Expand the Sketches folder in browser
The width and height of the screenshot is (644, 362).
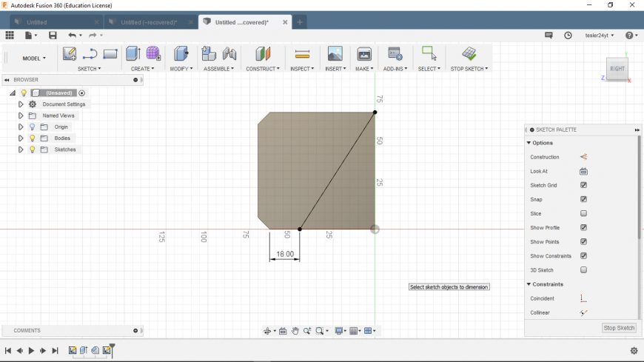(21, 150)
